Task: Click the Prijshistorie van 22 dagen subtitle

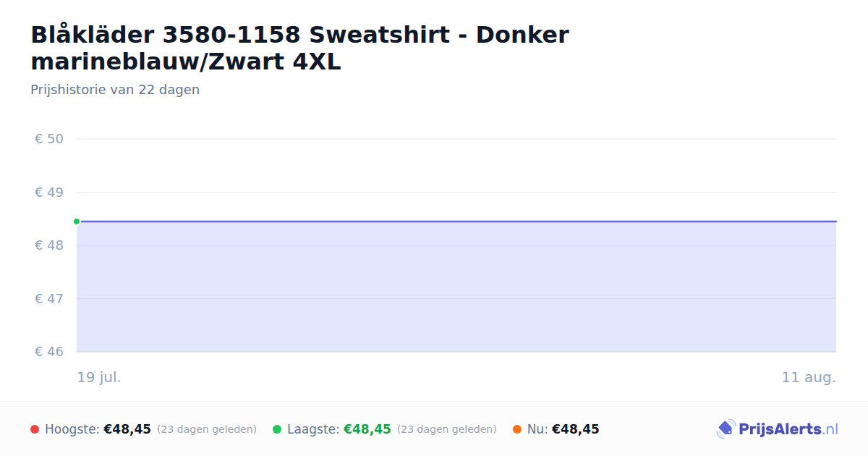Action: [115, 90]
